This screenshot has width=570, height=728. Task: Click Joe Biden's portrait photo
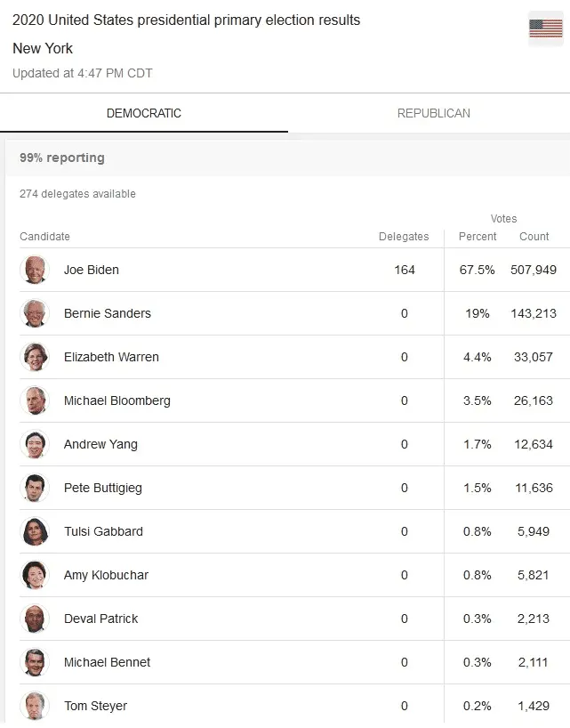click(35, 270)
